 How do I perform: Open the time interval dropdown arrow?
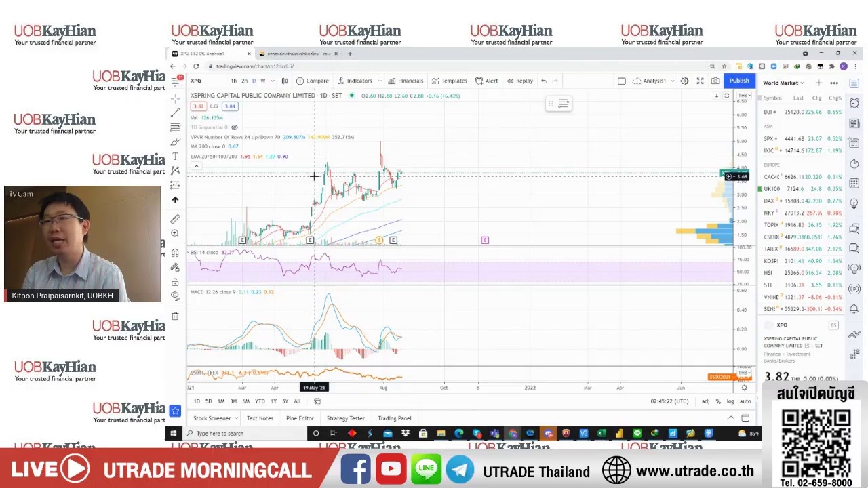[x=273, y=81]
